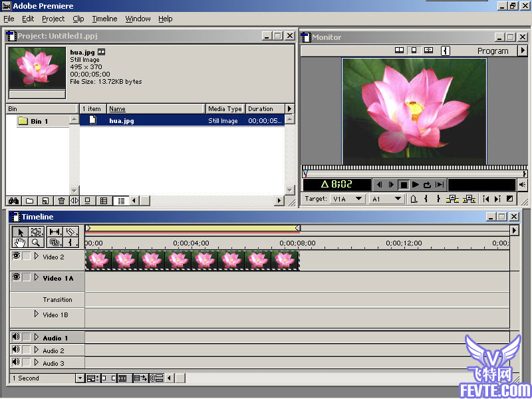Image resolution: width=532 pixels, height=399 pixels.
Task: Select the Hand tool in Timeline
Action: click(x=19, y=243)
